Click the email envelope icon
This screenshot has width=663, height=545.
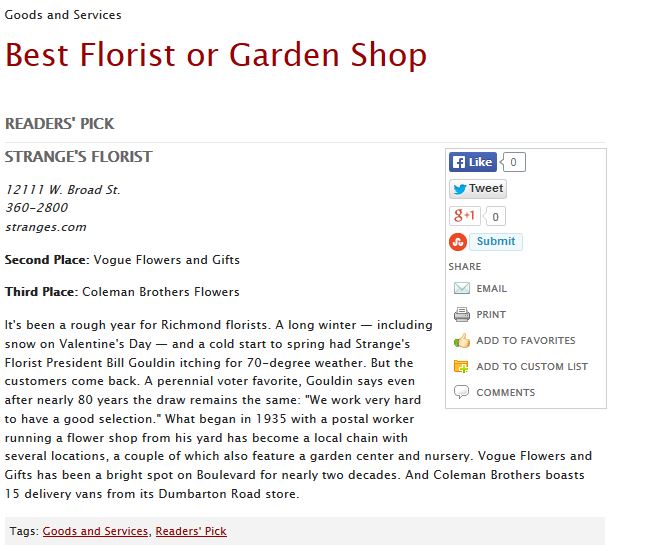(462, 288)
